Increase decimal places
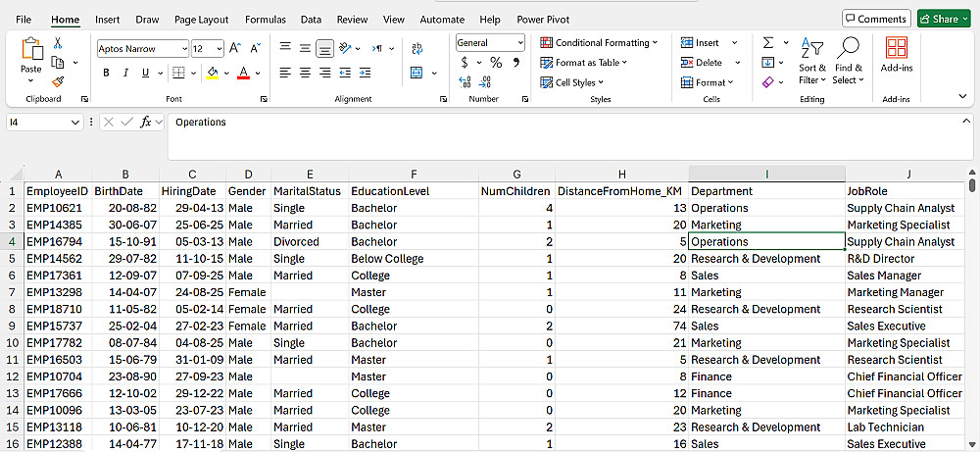 coord(465,82)
